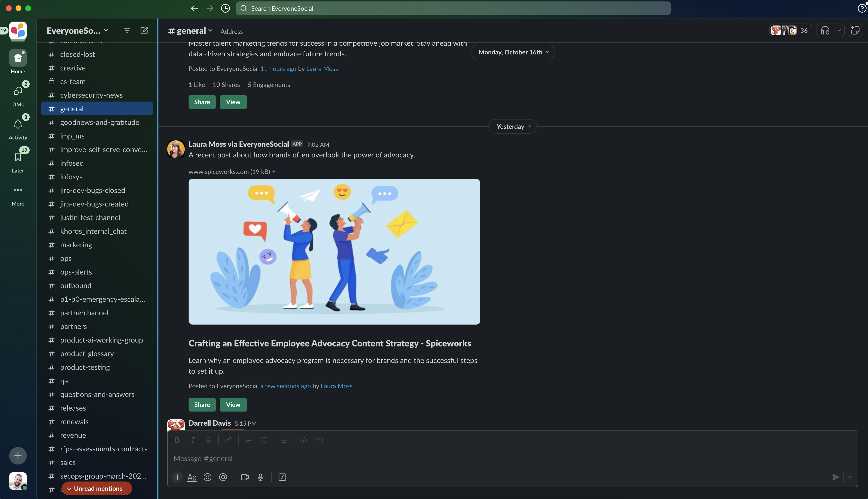Record an audio clip with microphone icon
The image size is (868, 499).
(260, 477)
